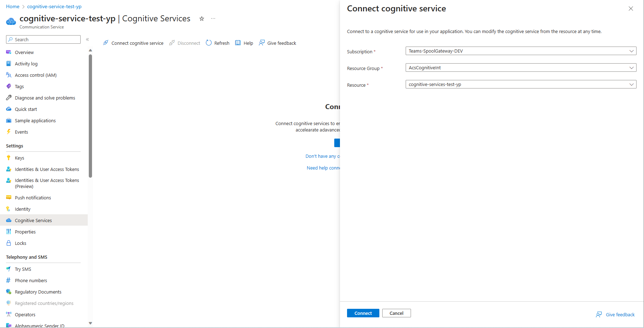Expand the Subscription dropdown
Image resolution: width=644 pixels, height=328 pixels.
tap(631, 51)
